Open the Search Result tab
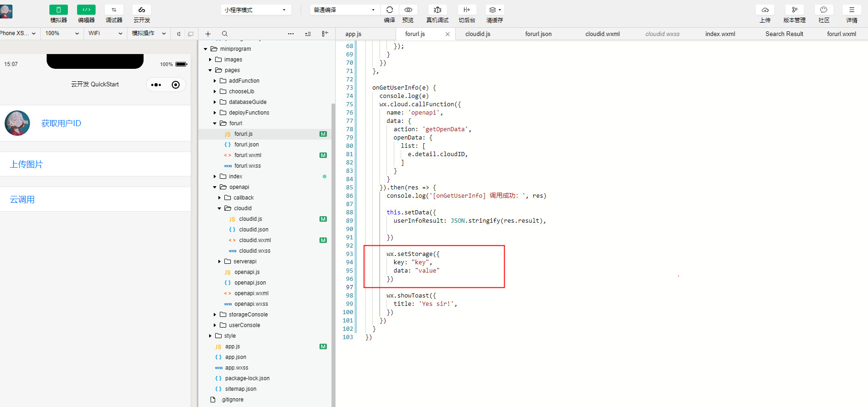Screen dimensions: 868x407 (784, 34)
